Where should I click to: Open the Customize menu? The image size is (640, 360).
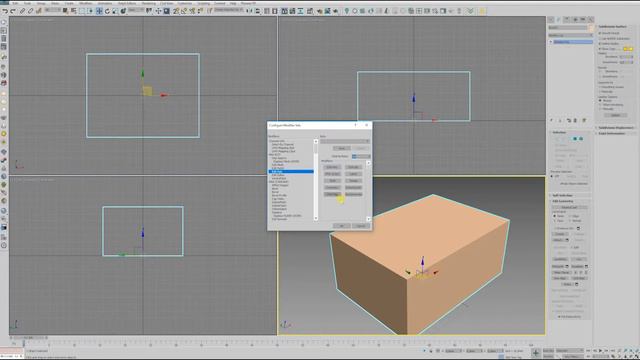[x=184, y=3]
